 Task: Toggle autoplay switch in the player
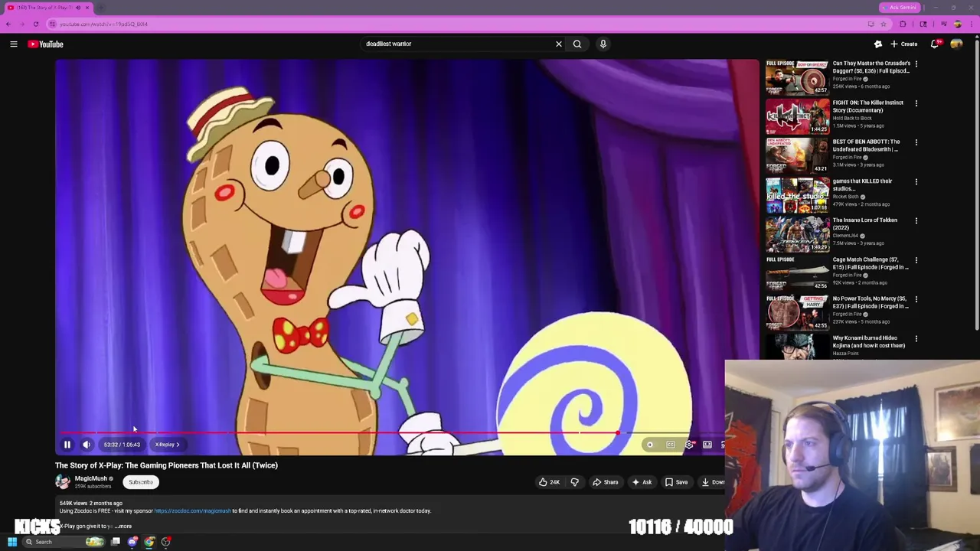pos(649,445)
